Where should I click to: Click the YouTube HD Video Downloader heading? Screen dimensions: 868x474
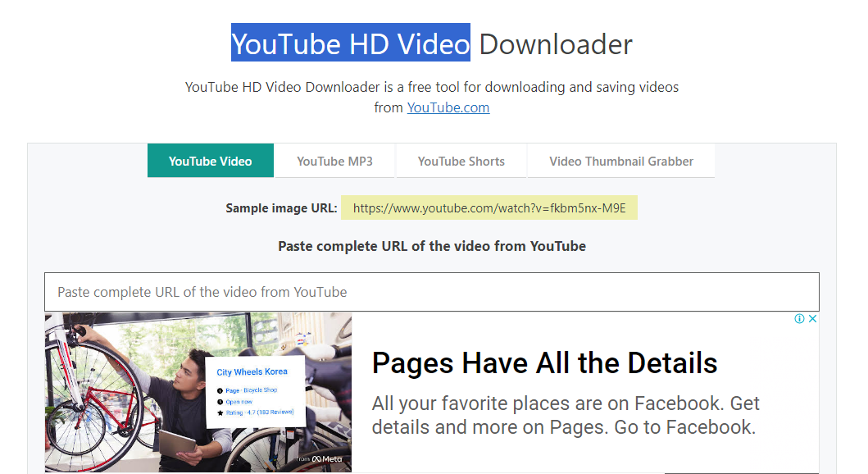pyautogui.click(x=432, y=43)
